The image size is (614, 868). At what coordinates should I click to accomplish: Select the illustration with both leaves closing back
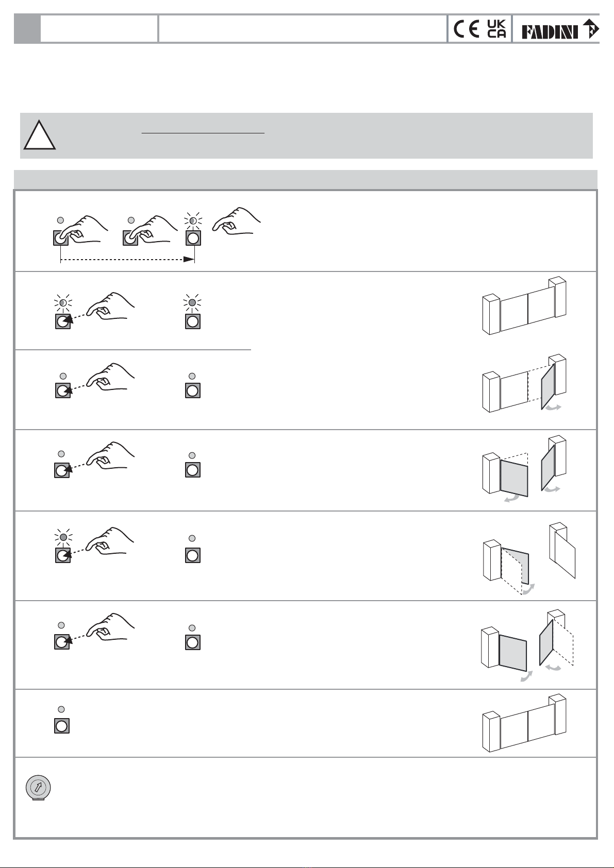coord(527,646)
